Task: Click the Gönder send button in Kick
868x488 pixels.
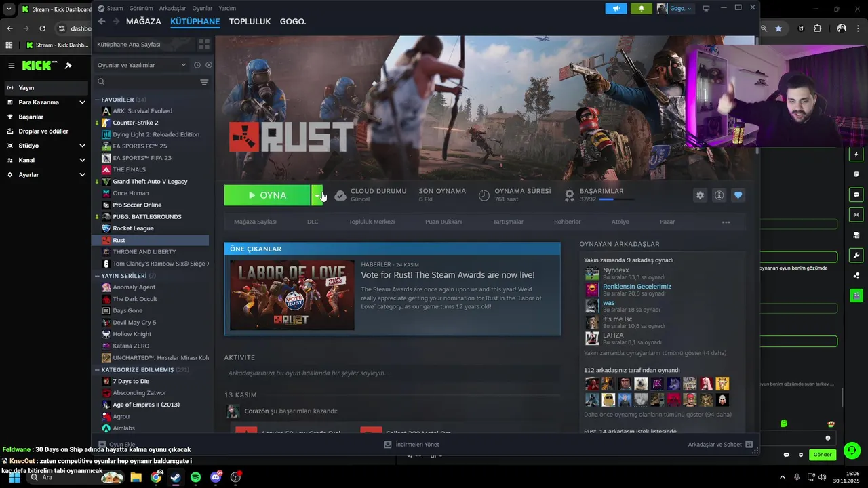Action: coord(823,455)
